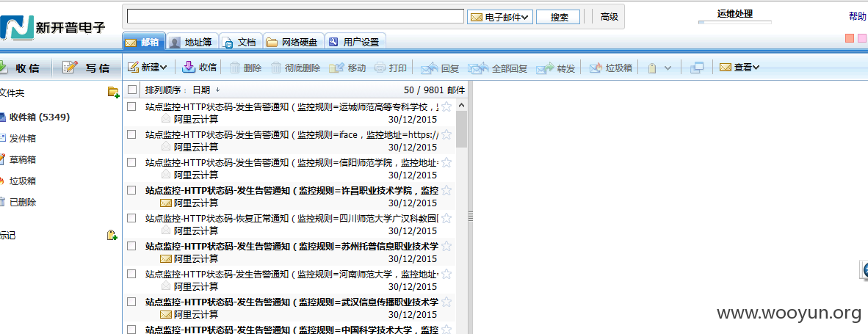Screen dimensions: 868x334
Task: Click the large 写信 compose button
Action: pyautogui.click(x=87, y=68)
